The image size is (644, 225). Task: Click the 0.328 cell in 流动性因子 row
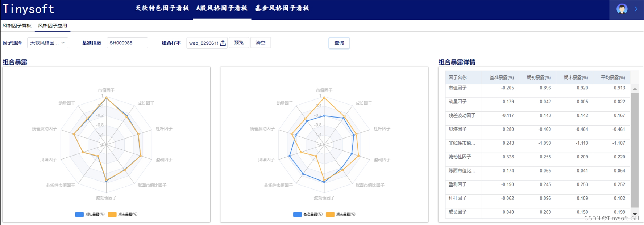point(508,157)
